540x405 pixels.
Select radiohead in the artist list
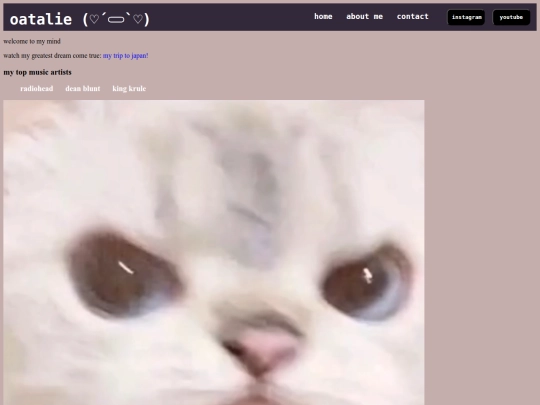pos(37,89)
